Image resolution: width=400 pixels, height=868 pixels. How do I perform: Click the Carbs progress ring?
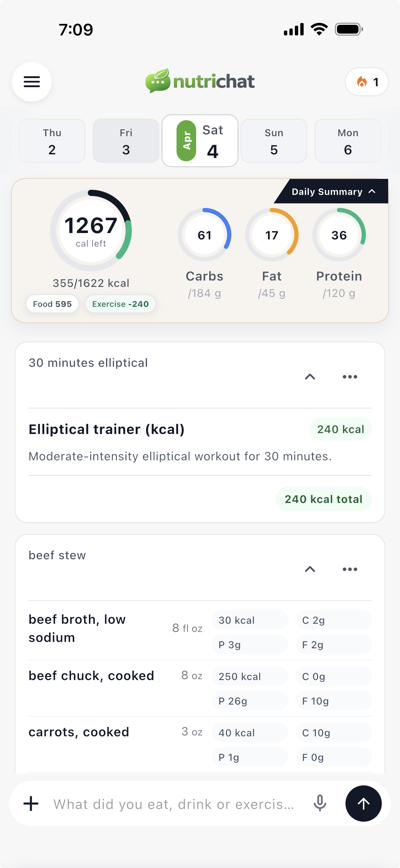click(204, 235)
